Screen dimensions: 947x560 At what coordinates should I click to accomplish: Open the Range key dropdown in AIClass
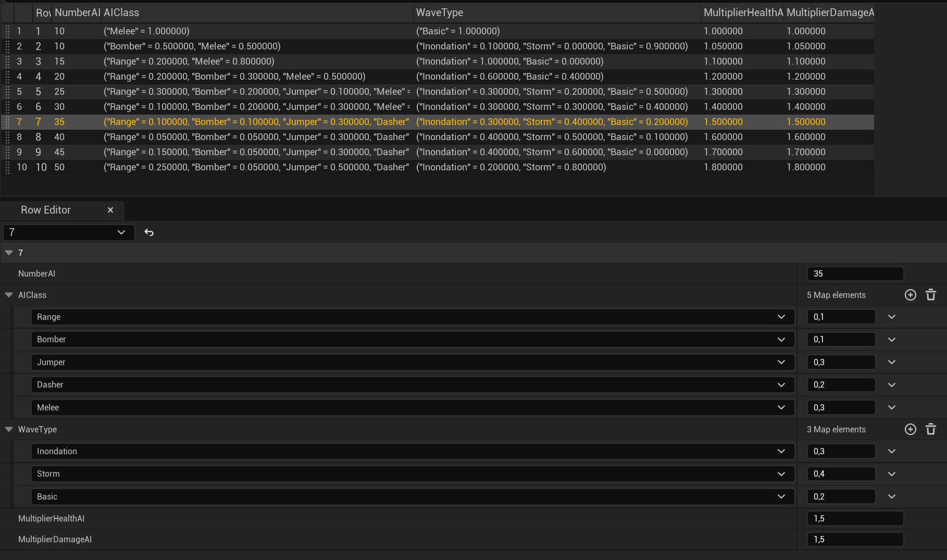413,317
